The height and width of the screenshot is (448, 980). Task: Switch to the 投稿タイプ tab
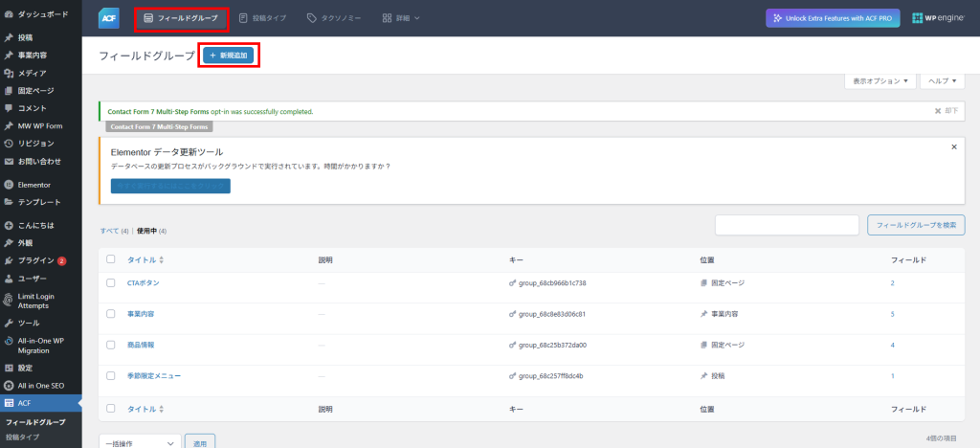[x=263, y=18]
